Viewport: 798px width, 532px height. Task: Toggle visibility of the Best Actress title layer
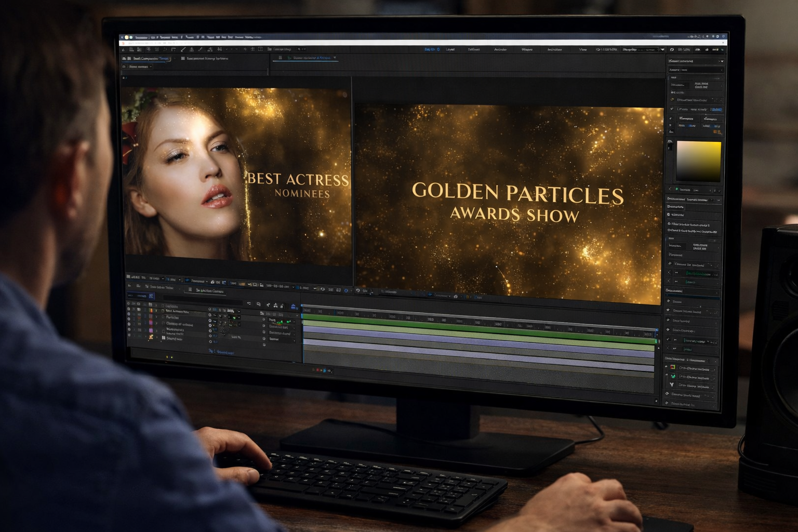[129, 311]
